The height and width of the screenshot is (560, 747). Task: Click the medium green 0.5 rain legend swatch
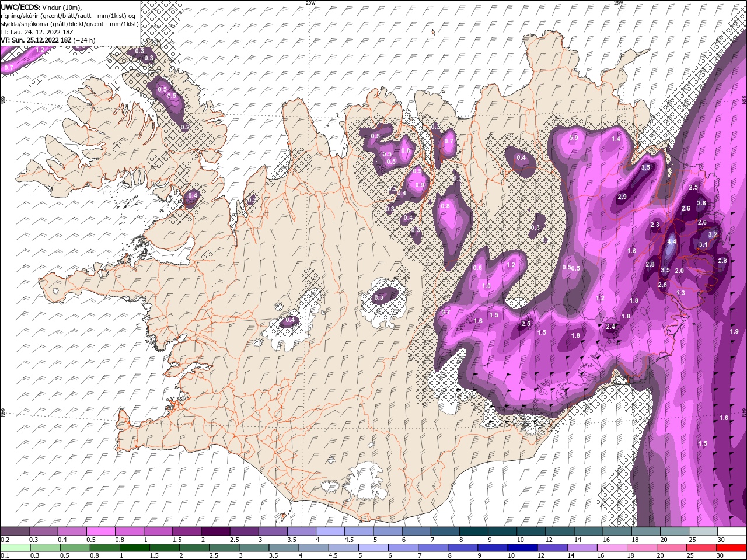[75, 548]
